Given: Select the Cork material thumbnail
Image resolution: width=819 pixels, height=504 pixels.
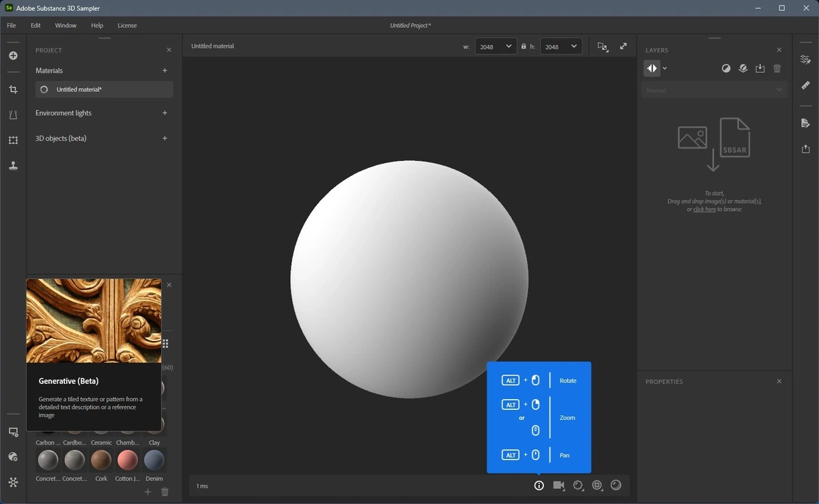Looking at the screenshot, I should coord(101,460).
